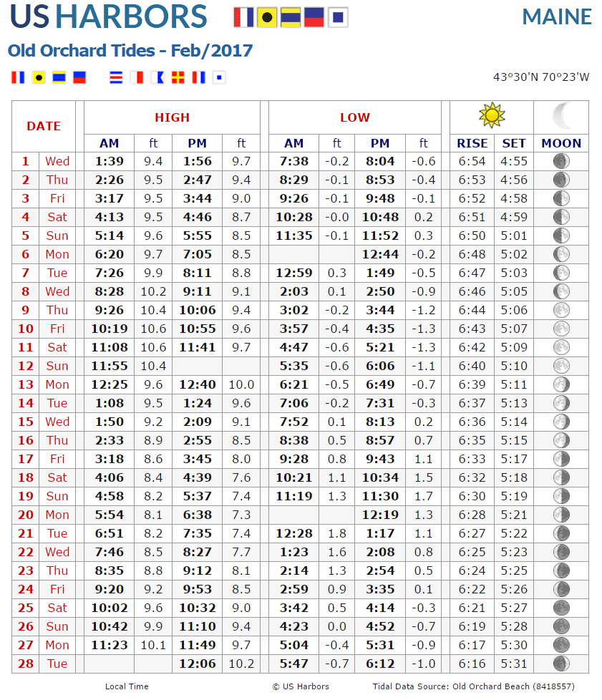This screenshot has width=602, height=700.
Task: Click the large blue-over-red flag
Action: (314, 17)
